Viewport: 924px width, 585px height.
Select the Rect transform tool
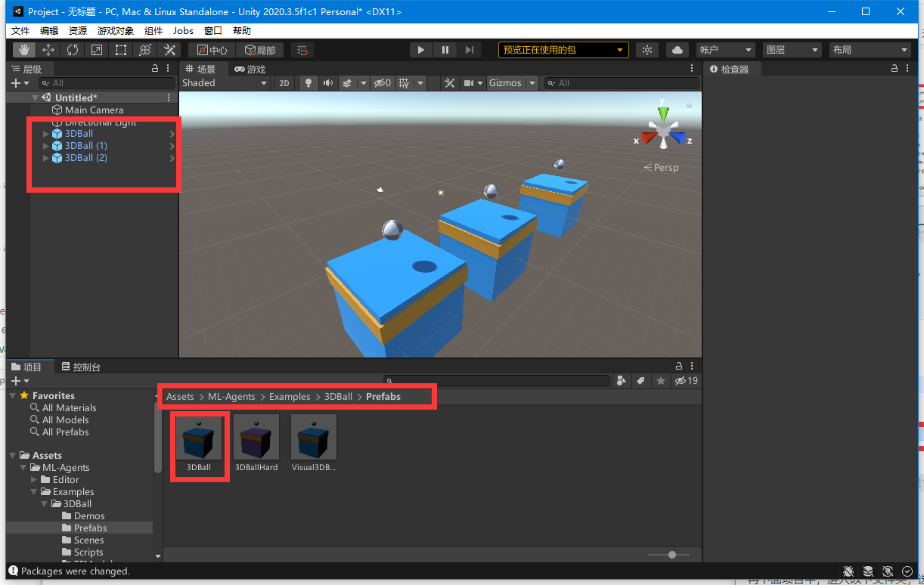121,49
